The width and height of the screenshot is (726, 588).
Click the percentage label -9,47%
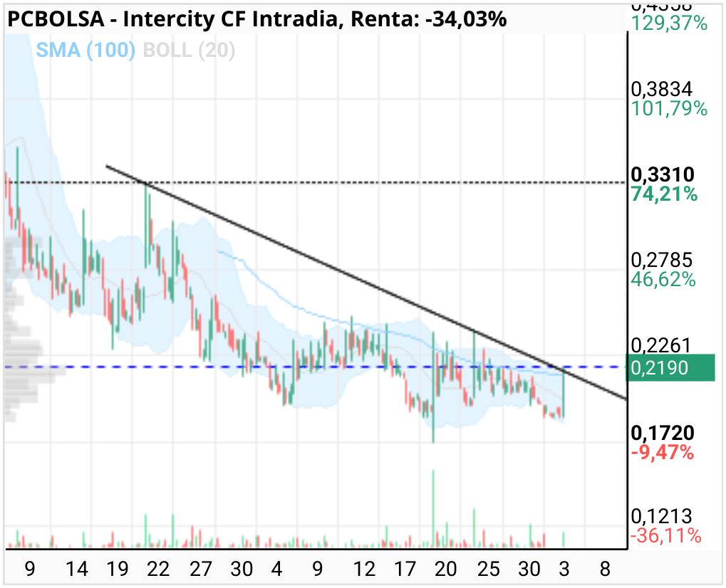pos(663,453)
